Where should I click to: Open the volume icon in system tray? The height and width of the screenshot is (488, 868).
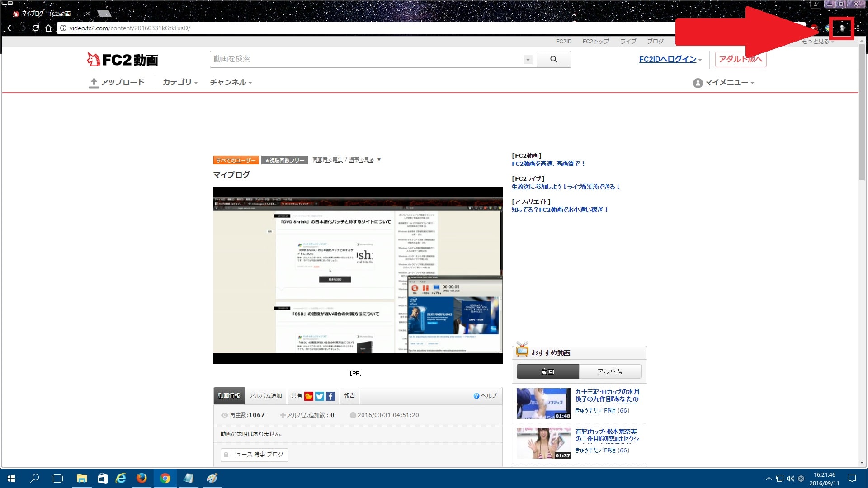pyautogui.click(x=790, y=479)
